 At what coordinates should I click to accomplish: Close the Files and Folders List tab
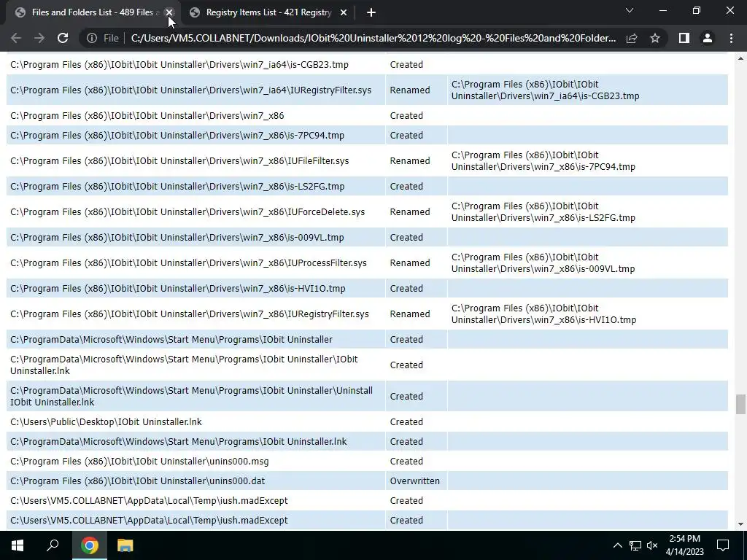(169, 12)
